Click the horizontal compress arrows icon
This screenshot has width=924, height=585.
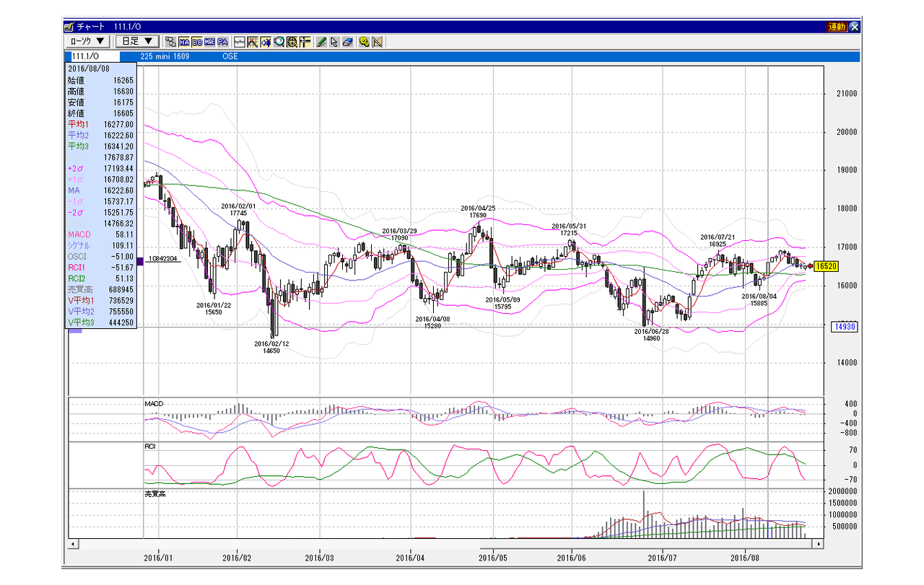pyautogui.click(x=266, y=42)
